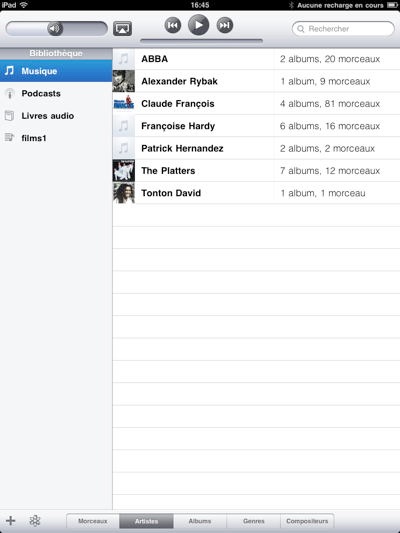Add a new playlist with plus icon
The image size is (400, 533).
pyautogui.click(x=11, y=520)
